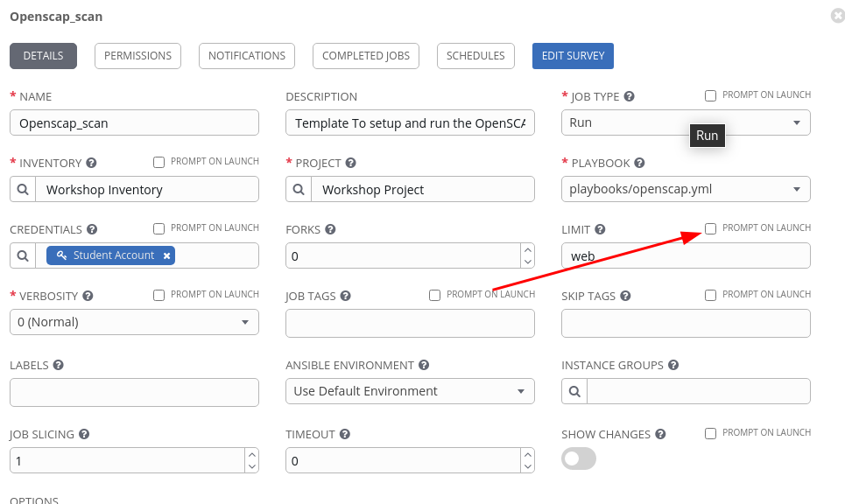This screenshot has width=845, height=504.
Task: Click the Instance Groups search icon
Action: 574,391
